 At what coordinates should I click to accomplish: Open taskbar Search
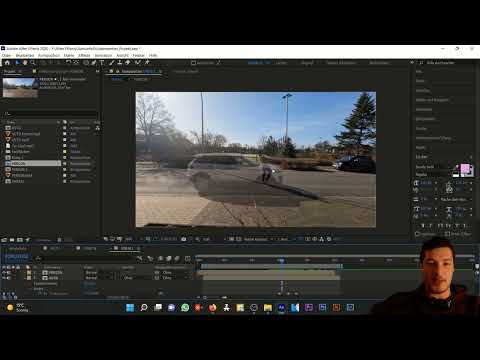[144, 307]
